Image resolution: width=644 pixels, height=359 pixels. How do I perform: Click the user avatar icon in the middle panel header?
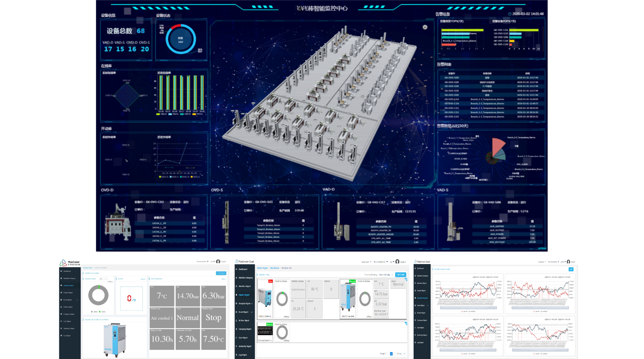397,262
